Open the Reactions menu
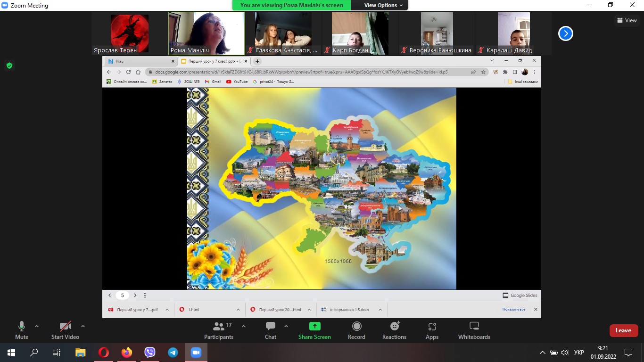 coord(394,330)
